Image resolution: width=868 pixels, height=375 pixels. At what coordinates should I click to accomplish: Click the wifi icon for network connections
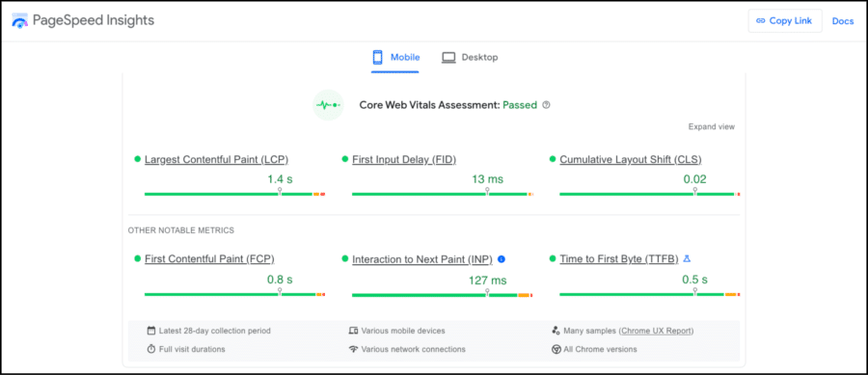point(353,349)
